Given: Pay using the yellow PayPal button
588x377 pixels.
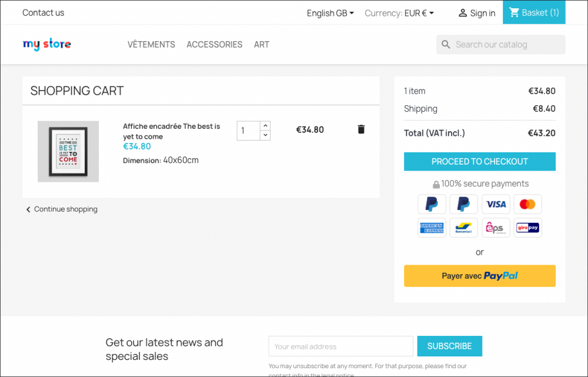Looking at the screenshot, I should pos(479,276).
